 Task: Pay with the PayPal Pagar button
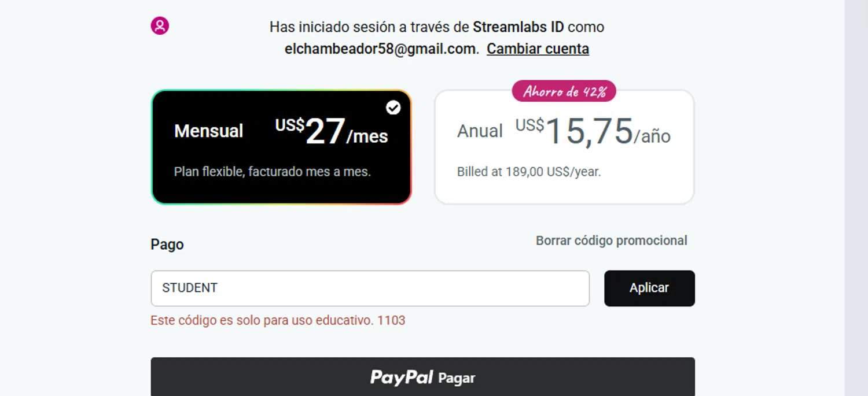[x=422, y=377]
